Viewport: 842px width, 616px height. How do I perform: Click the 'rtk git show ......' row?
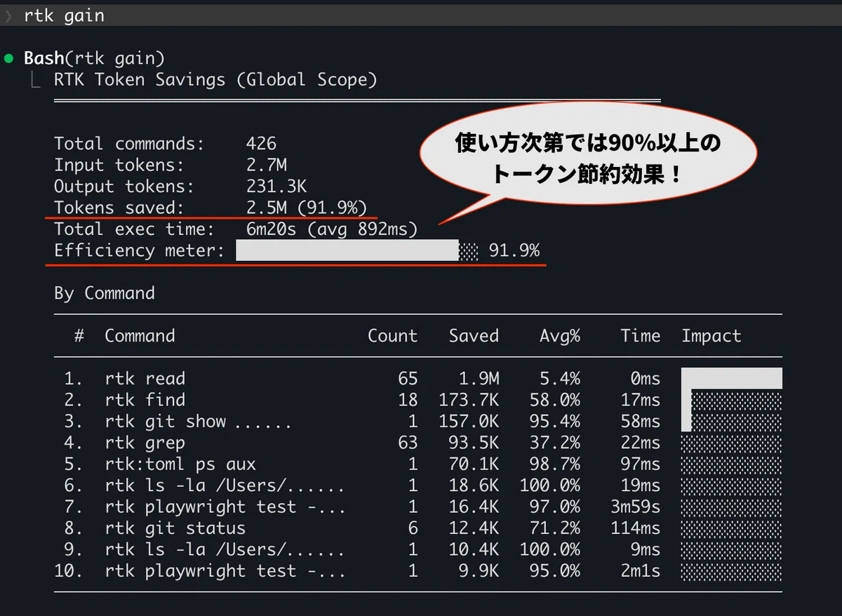[418, 421]
